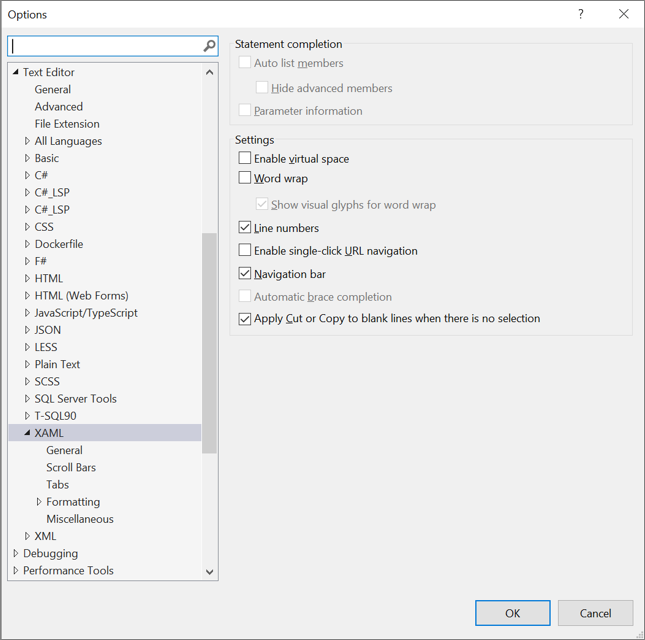Toggle the Word wrap checkbox
The width and height of the screenshot is (645, 640).
[x=245, y=178]
